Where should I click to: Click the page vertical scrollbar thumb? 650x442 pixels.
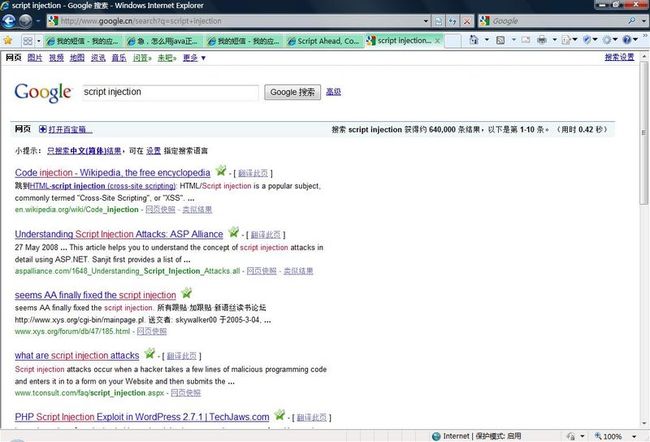[644, 133]
